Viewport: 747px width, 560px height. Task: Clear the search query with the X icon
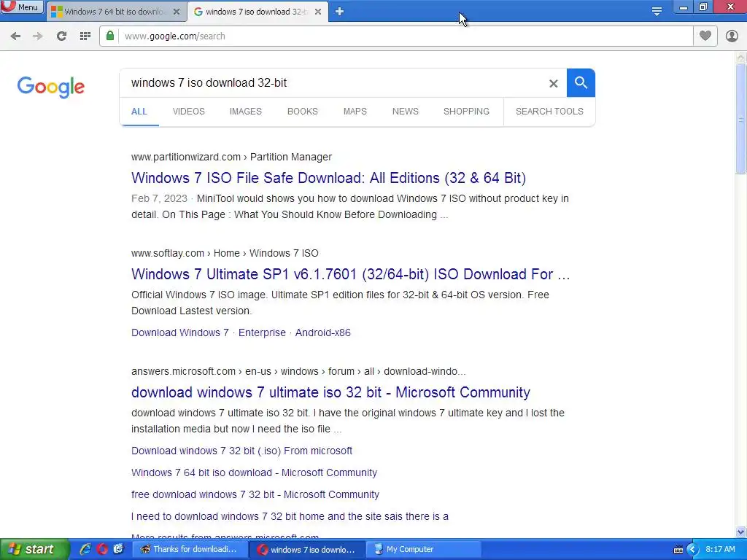[x=553, y=84]
